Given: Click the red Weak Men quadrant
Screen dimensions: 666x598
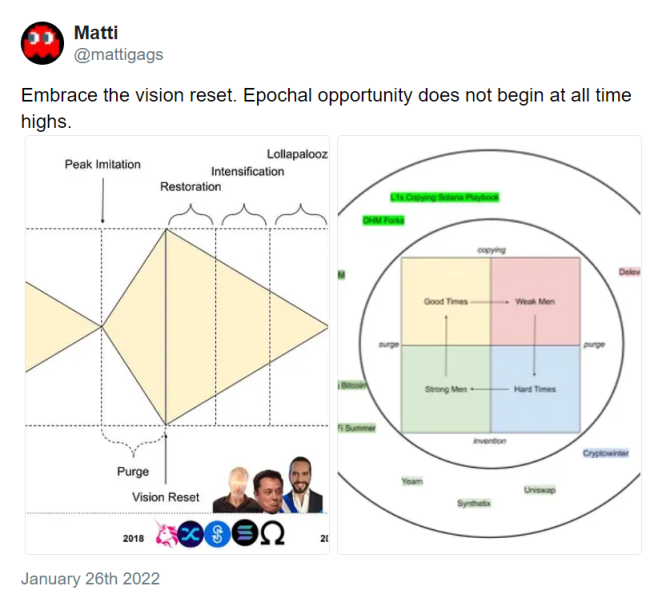Looking at the screenshot, I should [535, 301].
